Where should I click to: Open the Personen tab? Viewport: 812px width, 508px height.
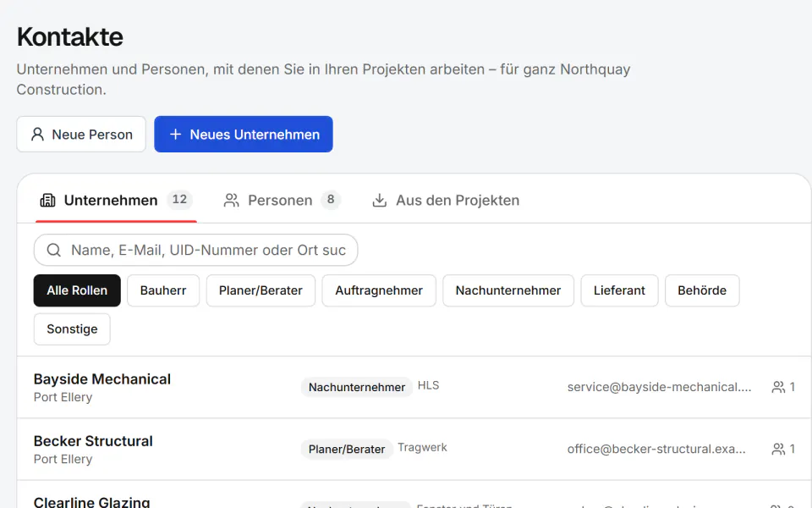click(282, 201)
